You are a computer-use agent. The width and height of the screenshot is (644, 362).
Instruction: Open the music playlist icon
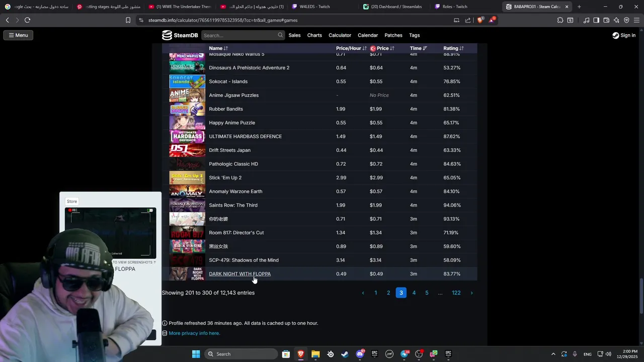tap(586, 20)
